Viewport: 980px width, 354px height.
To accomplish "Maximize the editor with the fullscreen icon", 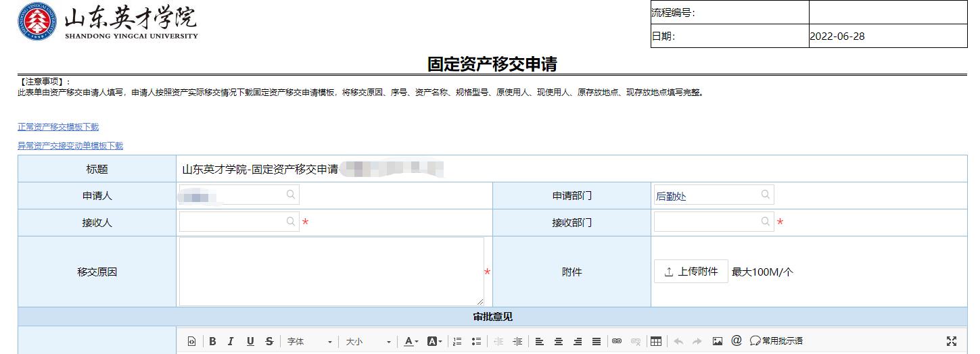I will [952, 342].
